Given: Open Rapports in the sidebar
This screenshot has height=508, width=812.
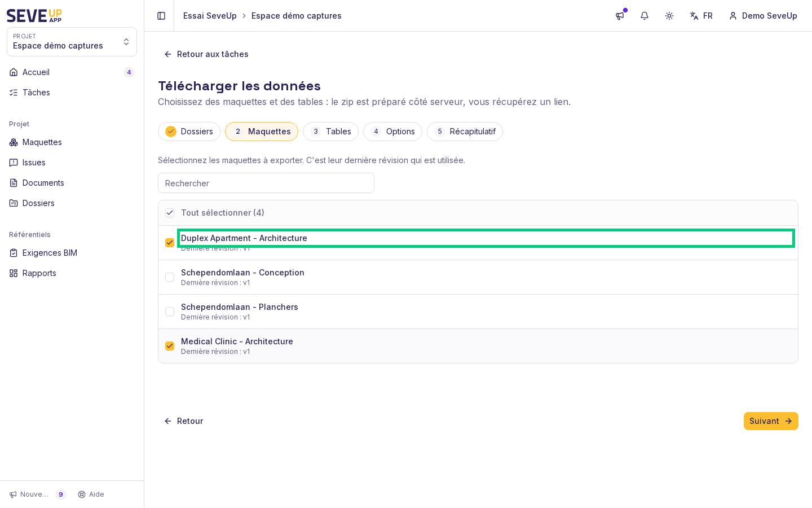Looking at the screenshot, I should tap(72, 273).
